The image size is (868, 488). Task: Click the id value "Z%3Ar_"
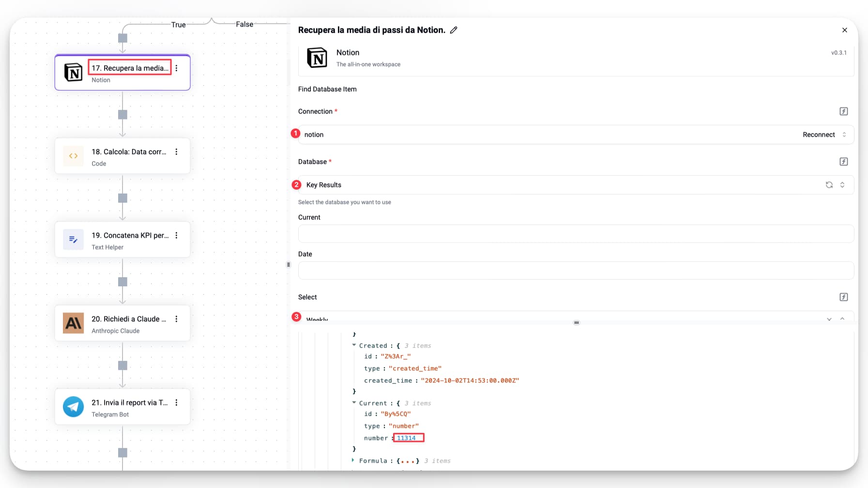396,356
